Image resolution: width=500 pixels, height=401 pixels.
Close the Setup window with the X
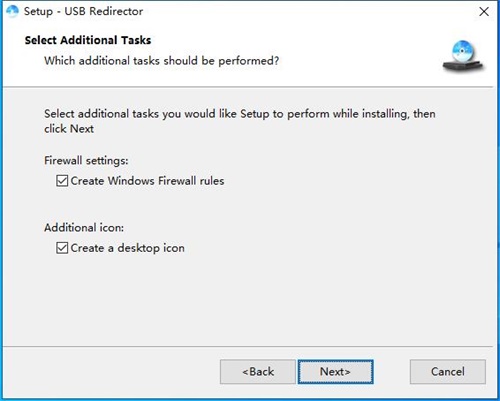pyautogui.click(x=484, y=12)
